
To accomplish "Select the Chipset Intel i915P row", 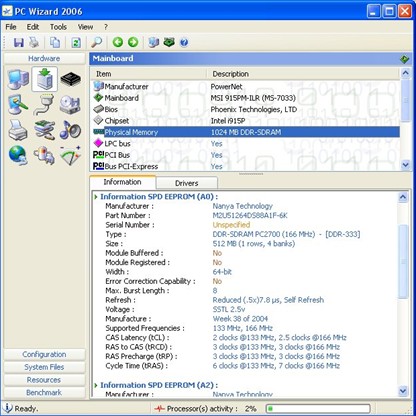I will click(245, 121).
